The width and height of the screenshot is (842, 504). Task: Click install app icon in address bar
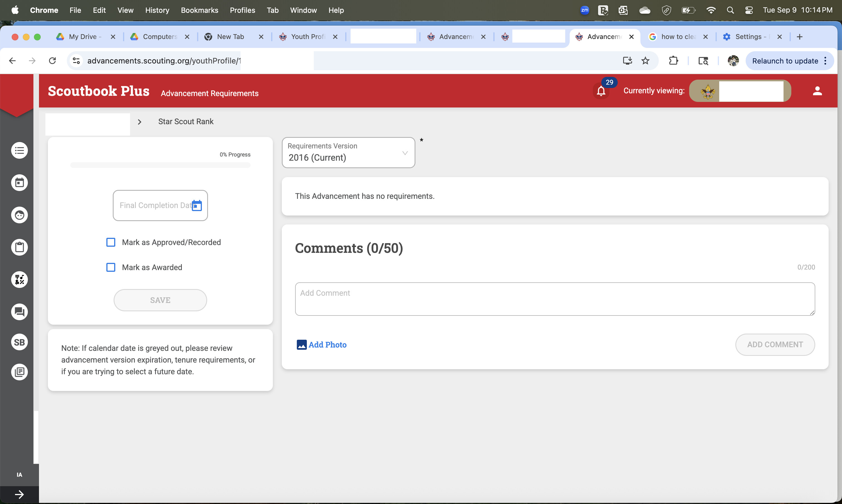coord(627,61)
